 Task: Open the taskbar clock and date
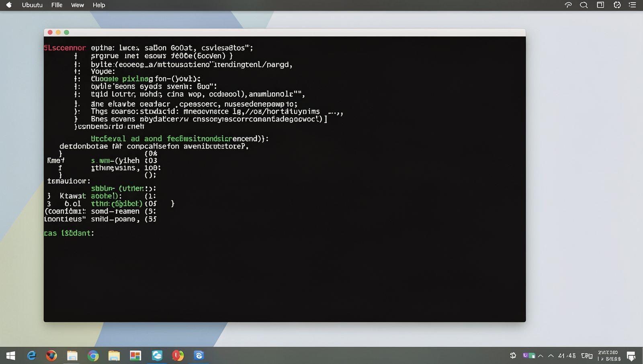pyautogui.click(x=609, y=356)
